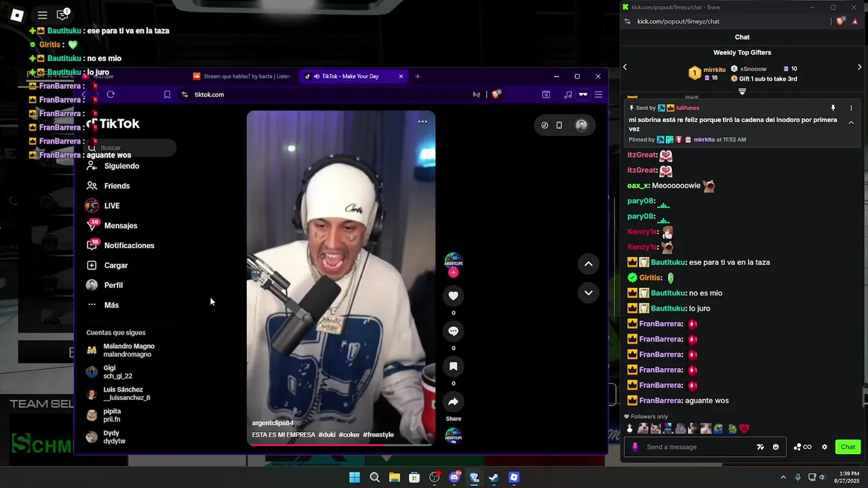Open File Explorer from taskbar
The width and height of the screenshot is (868, 488).
pos(394,477)
